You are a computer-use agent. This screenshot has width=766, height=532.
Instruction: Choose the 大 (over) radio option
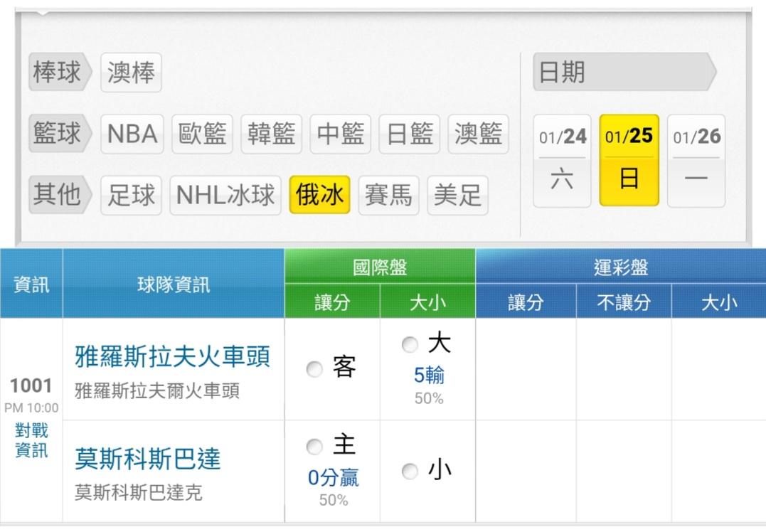410,345
